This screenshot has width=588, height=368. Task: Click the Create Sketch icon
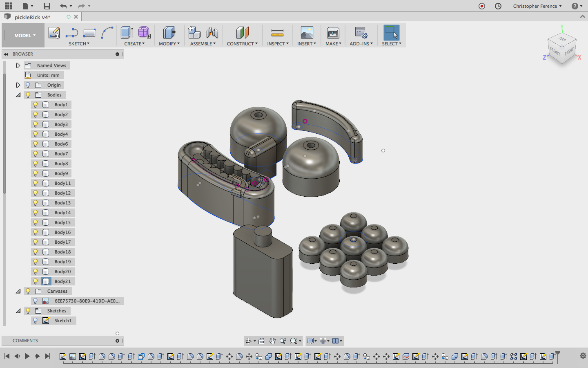54,33
